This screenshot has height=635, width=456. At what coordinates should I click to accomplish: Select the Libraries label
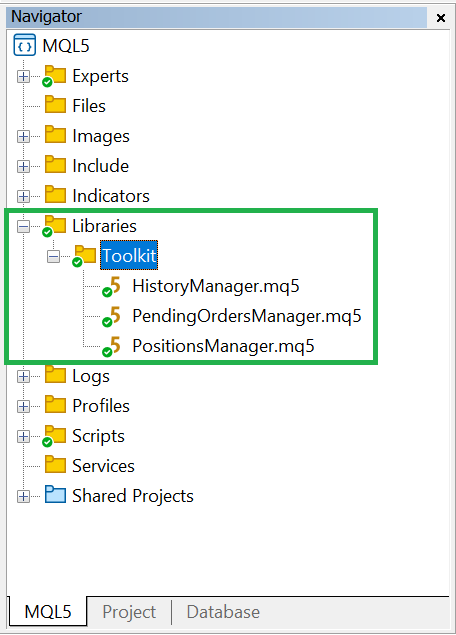104,226
